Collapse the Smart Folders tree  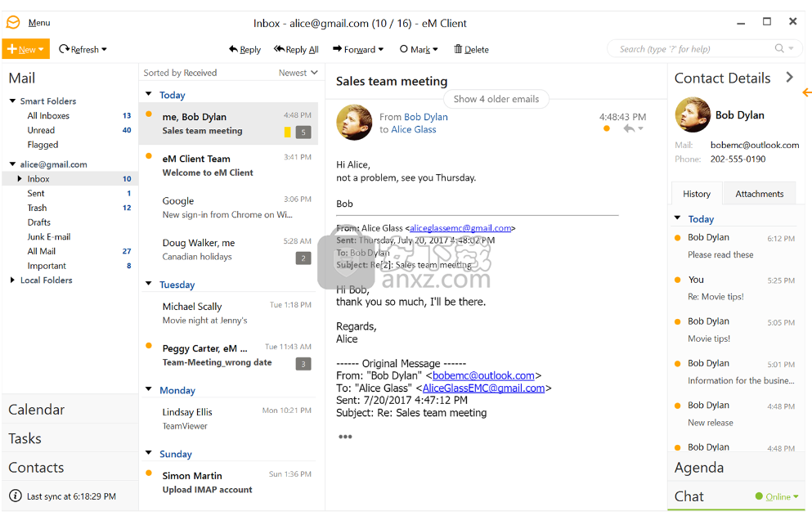point(12,101)
